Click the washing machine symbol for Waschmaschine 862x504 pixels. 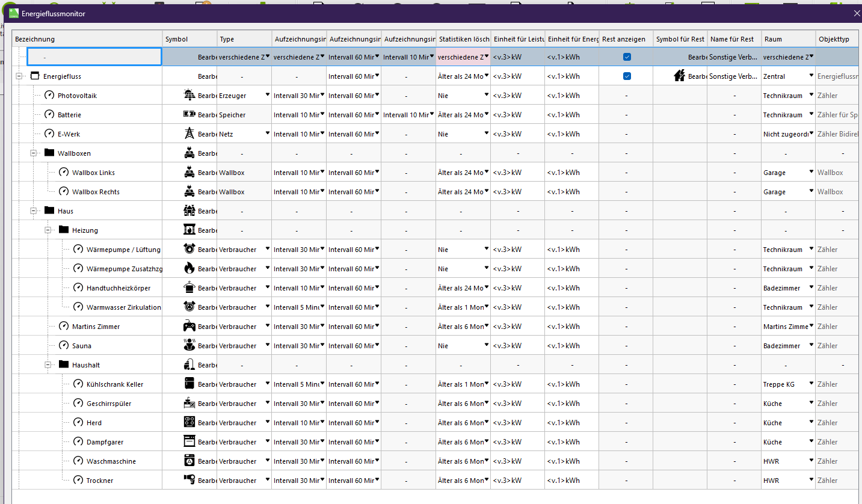pyautogui.click(x=189, y=461)
